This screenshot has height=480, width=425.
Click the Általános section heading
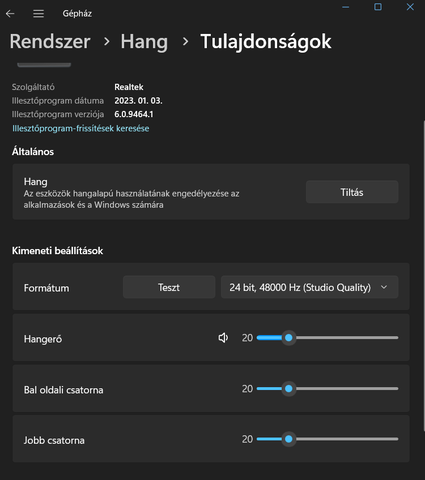pos(33,152)
